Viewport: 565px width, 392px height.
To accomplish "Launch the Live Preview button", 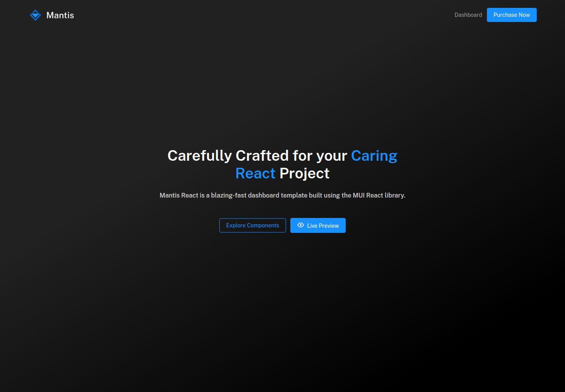I will pos(318,225).
